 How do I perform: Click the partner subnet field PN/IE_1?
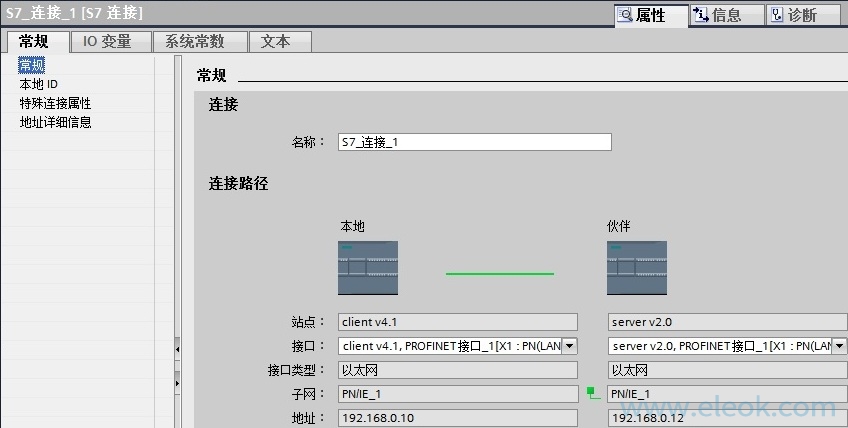[x=726, y=394]
